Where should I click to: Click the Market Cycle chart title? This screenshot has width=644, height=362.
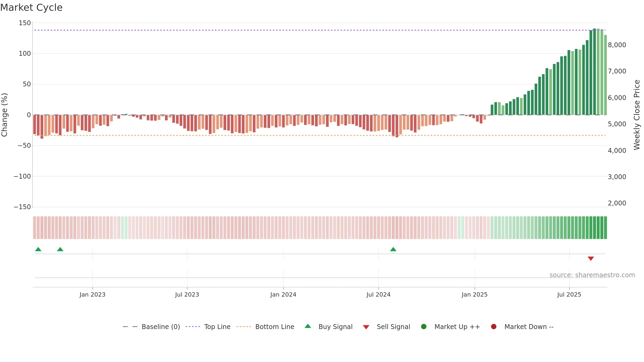pyautogui.click(x=31, y=8)
